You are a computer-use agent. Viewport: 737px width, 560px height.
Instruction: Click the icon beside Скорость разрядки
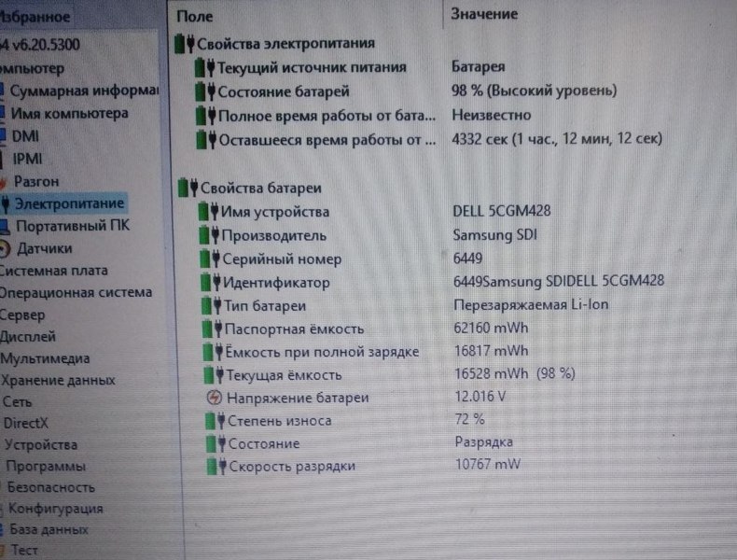click(x=216, y=467)
